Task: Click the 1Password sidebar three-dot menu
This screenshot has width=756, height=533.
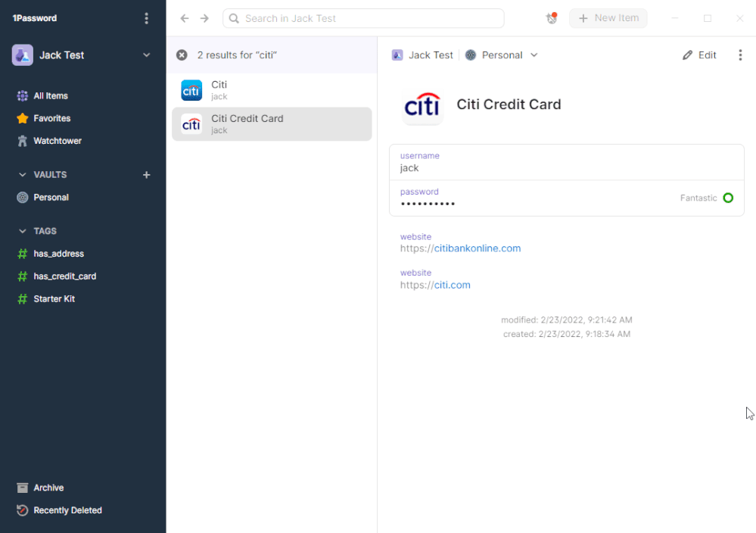Action: click(x=147, y=18)
